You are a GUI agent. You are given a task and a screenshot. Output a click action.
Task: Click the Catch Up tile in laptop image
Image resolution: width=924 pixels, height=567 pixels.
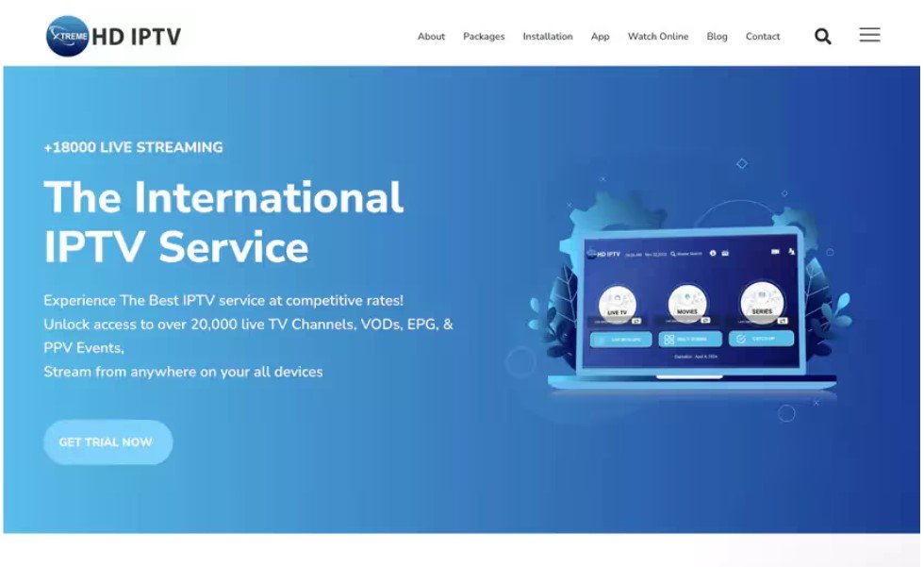click(761, 338)
